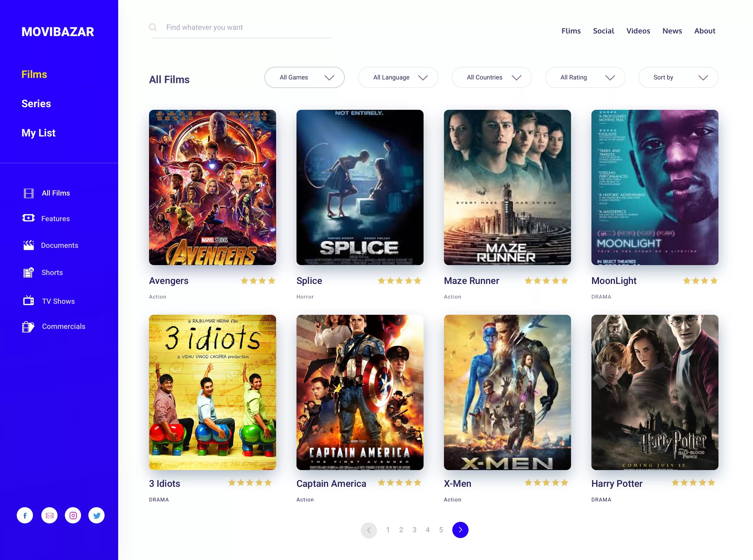Open the Twitter social icon
Viewport: 753px width, 560px height.
[97, 515]
